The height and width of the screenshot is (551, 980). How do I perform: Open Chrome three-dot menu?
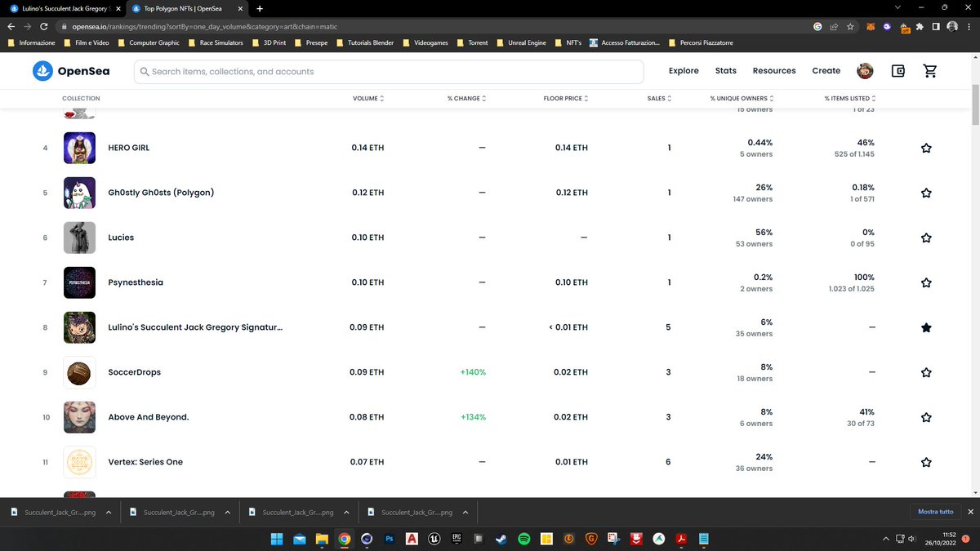[x=969, y=26]
